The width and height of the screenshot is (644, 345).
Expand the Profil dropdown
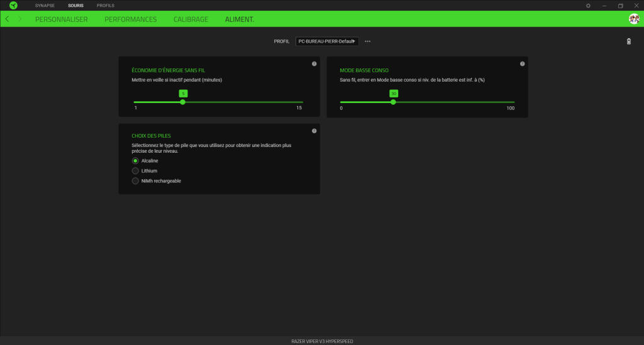pyautogui.click(x=327, y=41)
